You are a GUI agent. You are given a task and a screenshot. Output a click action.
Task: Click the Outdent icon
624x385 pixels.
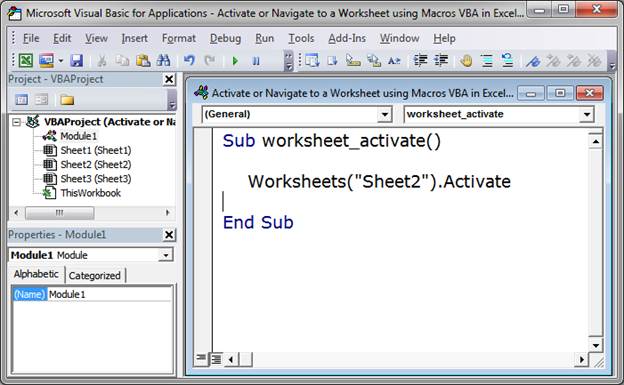point(441,61)
